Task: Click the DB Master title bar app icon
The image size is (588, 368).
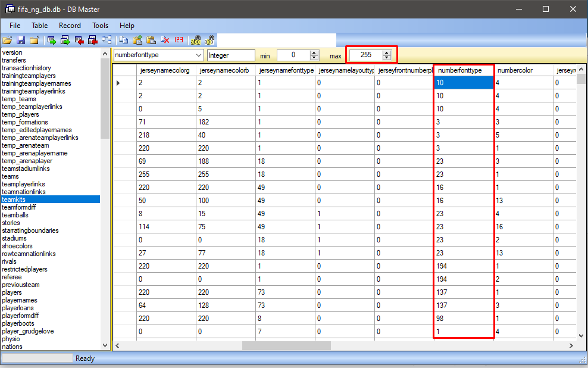Action: coord(10,9)
